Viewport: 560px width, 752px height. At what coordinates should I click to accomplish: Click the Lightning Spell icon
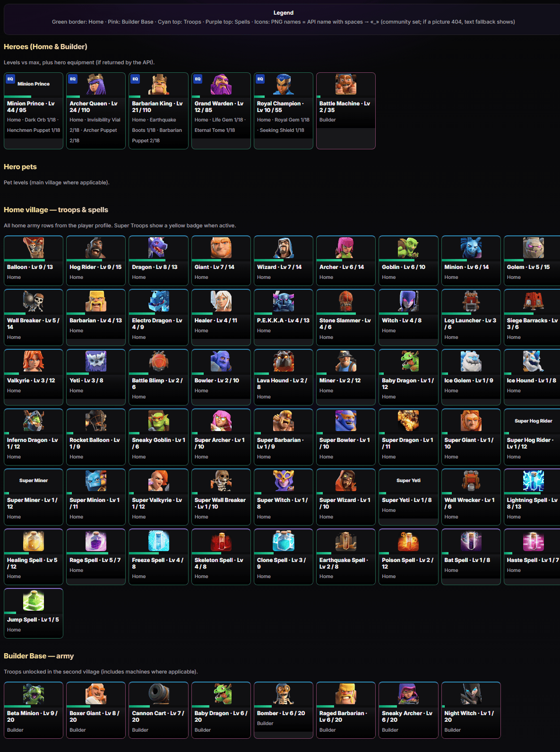(533, 481)
